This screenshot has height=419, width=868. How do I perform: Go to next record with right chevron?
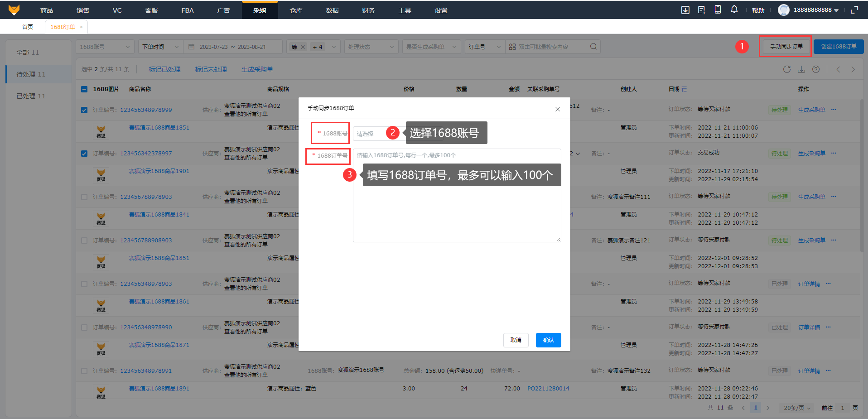coord(853,69)
